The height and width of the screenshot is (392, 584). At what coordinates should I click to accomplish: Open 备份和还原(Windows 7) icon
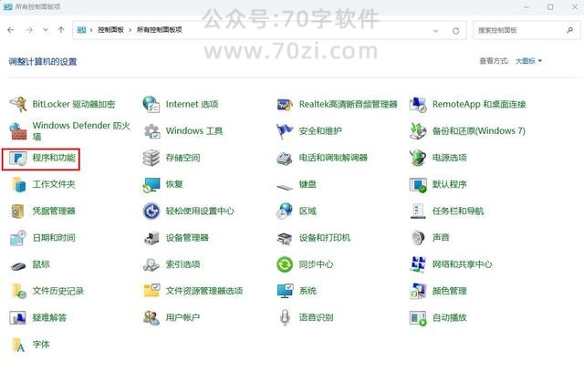coord(418,131)
